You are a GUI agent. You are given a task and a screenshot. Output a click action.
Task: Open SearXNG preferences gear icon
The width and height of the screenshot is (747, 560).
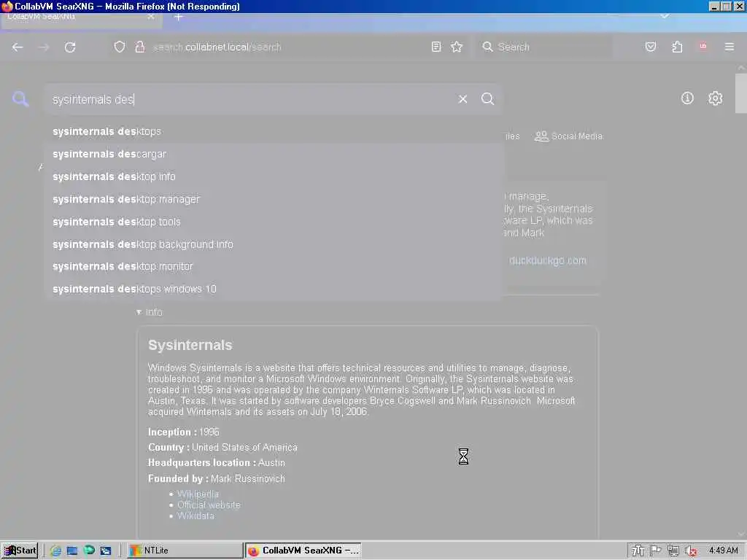click(715, 98)
